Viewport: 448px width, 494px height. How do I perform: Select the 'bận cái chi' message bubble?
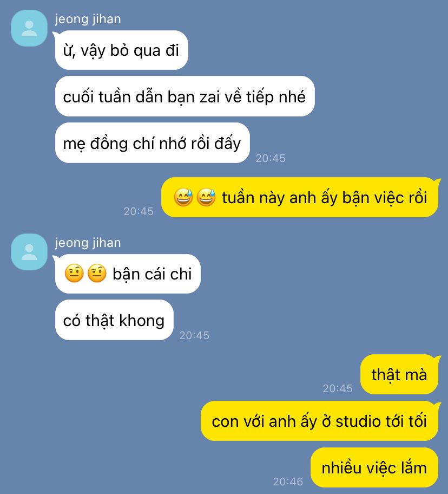click(128, 274)
